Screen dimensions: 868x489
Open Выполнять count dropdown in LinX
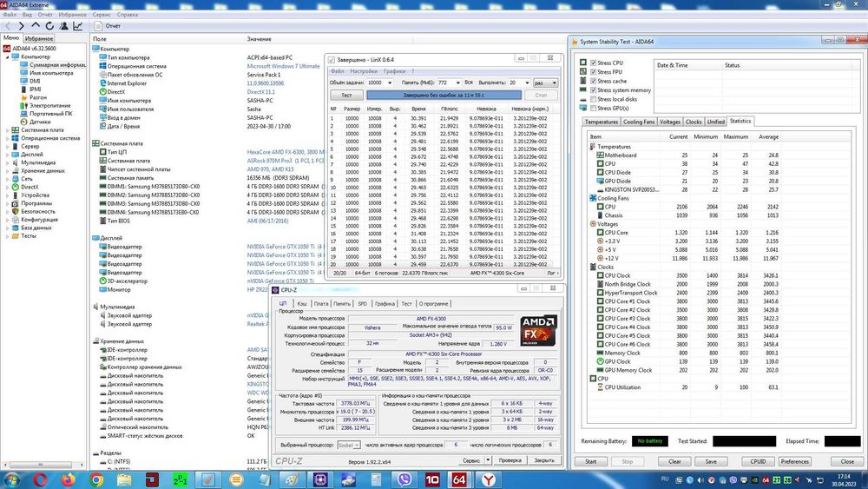click(527, 83)
